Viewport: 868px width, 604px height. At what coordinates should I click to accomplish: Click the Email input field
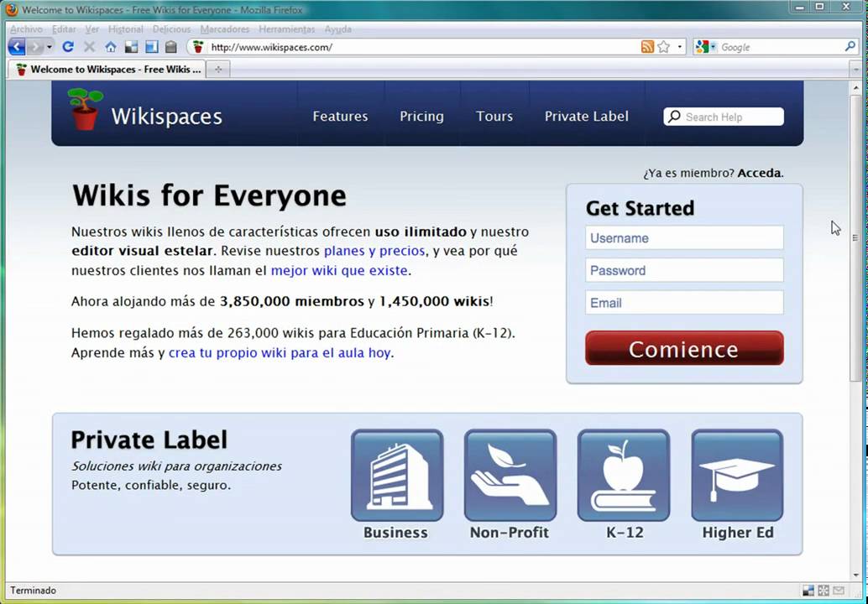[x=684, y=303]
